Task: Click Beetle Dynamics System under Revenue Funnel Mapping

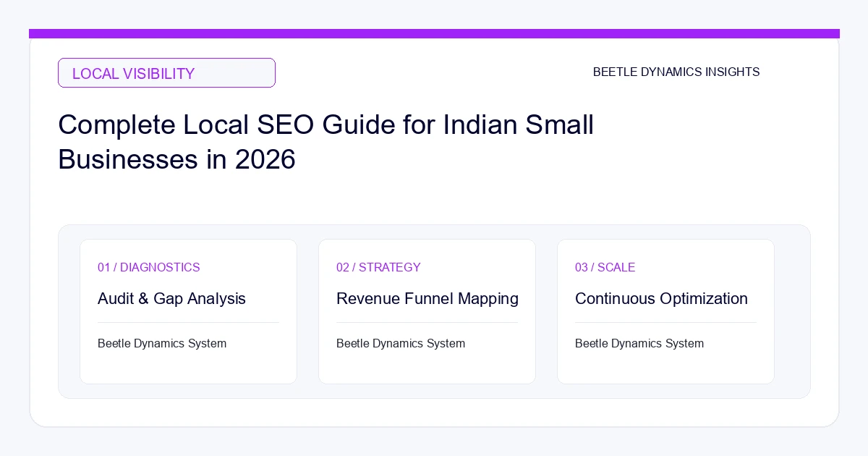Action: pyautogui.click(x=401, y=343)
